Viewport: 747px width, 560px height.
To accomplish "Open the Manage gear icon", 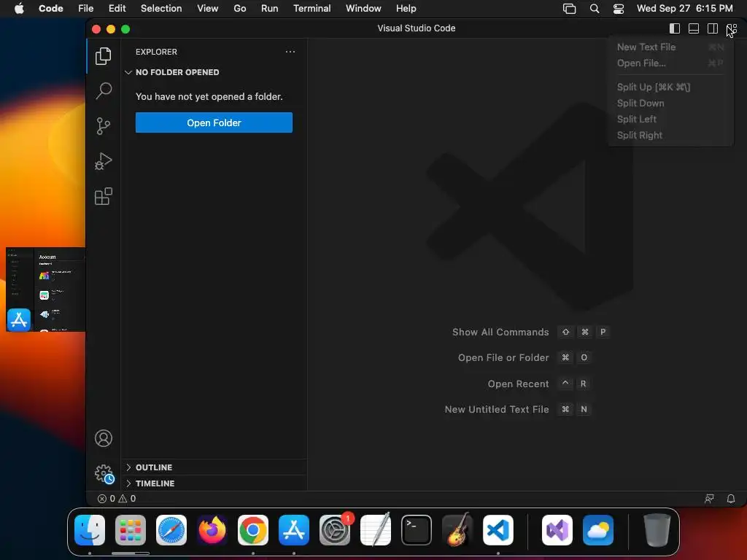I will (x=104, y=474).
